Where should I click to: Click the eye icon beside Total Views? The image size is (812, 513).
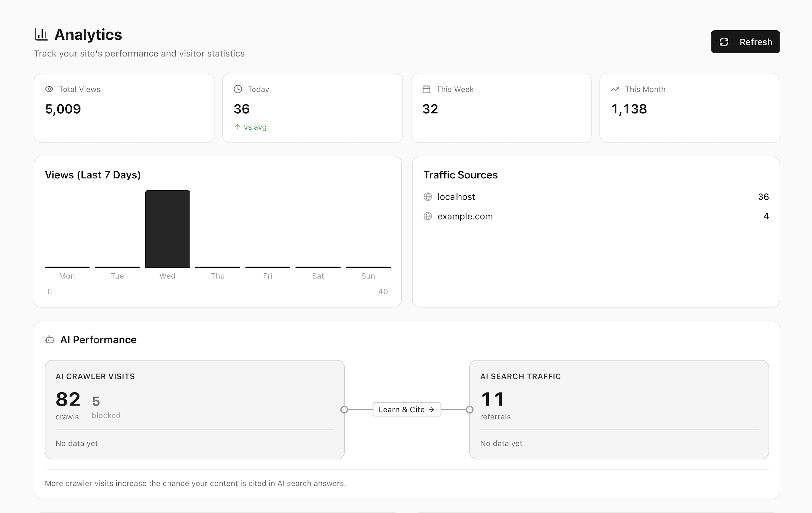[49, 89]
